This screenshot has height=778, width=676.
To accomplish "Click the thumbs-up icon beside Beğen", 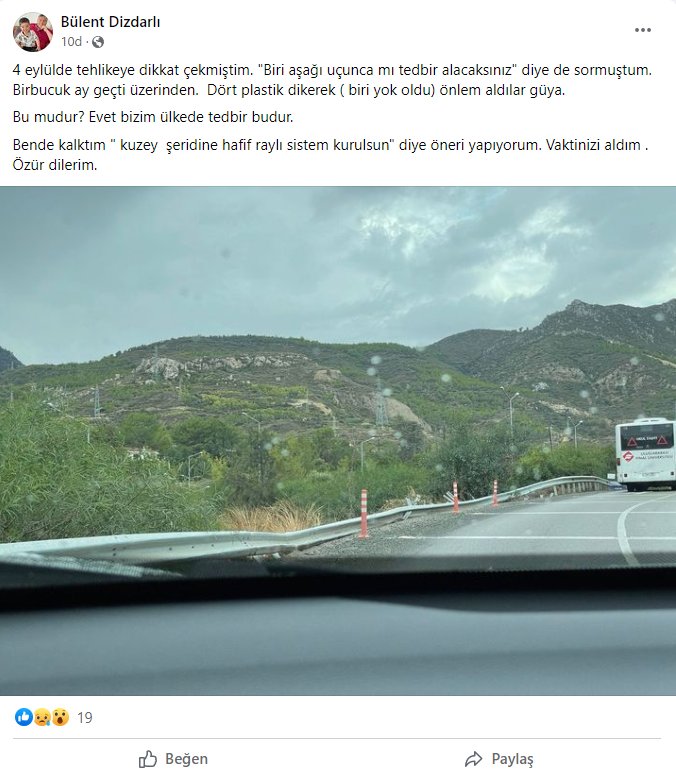I will pyautogui.click(x=147, y=759).
